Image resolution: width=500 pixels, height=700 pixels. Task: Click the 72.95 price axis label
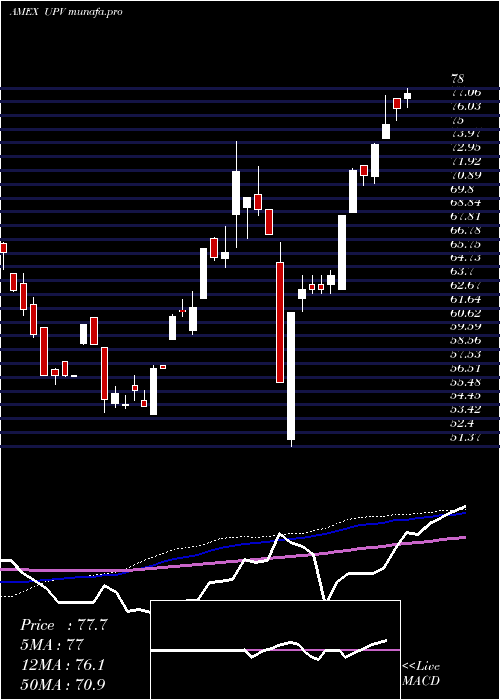tap(466, 147)
